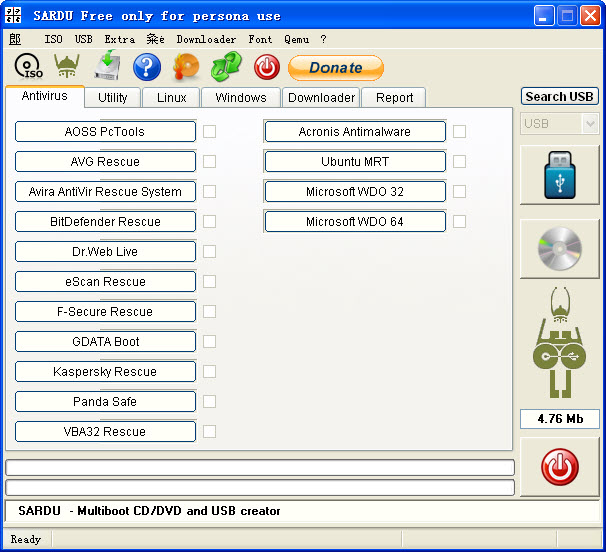Image resolution: width=606 pixels, height=552 pixels.
Task: Open help with blue question mark icon
Action: [147, 67]
